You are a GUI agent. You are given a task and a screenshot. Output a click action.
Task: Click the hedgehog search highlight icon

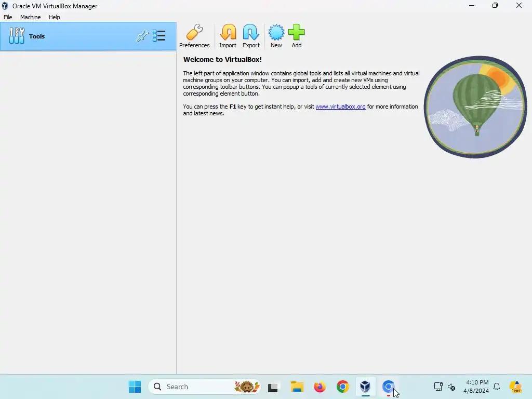click(x=247, y=387)
